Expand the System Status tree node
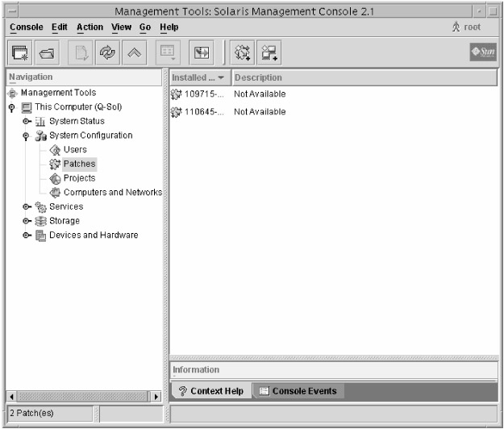Image resolution: width=504 pixels, height=429 pixels. 27,122
